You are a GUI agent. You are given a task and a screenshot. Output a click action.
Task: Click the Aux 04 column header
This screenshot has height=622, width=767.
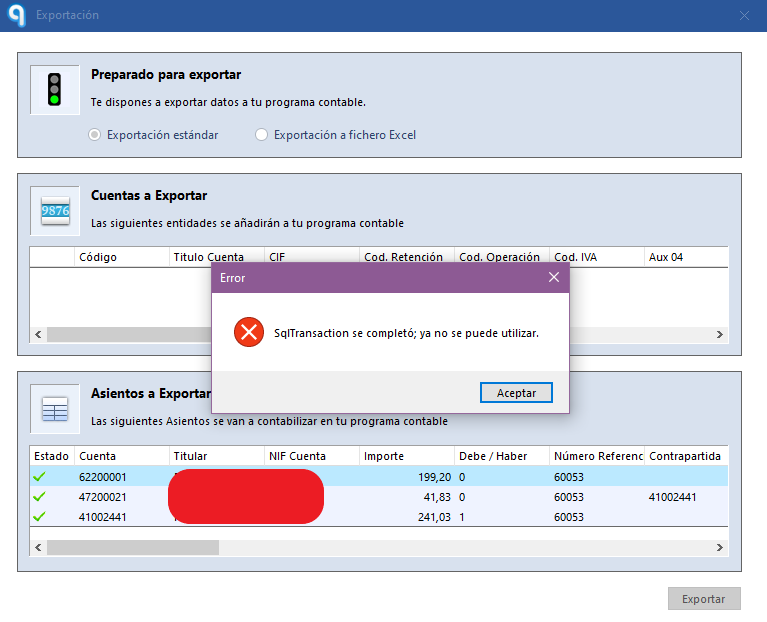686,257
